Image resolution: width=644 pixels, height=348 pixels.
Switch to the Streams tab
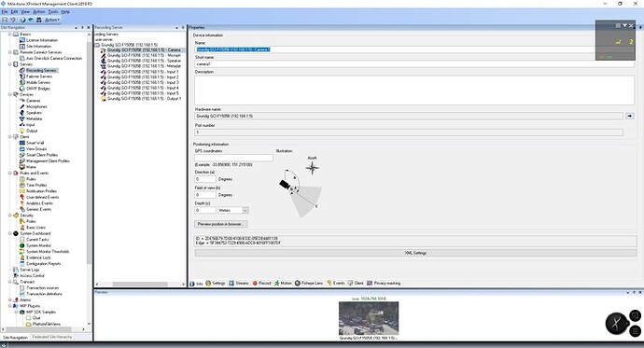click(x=239, y=284)
